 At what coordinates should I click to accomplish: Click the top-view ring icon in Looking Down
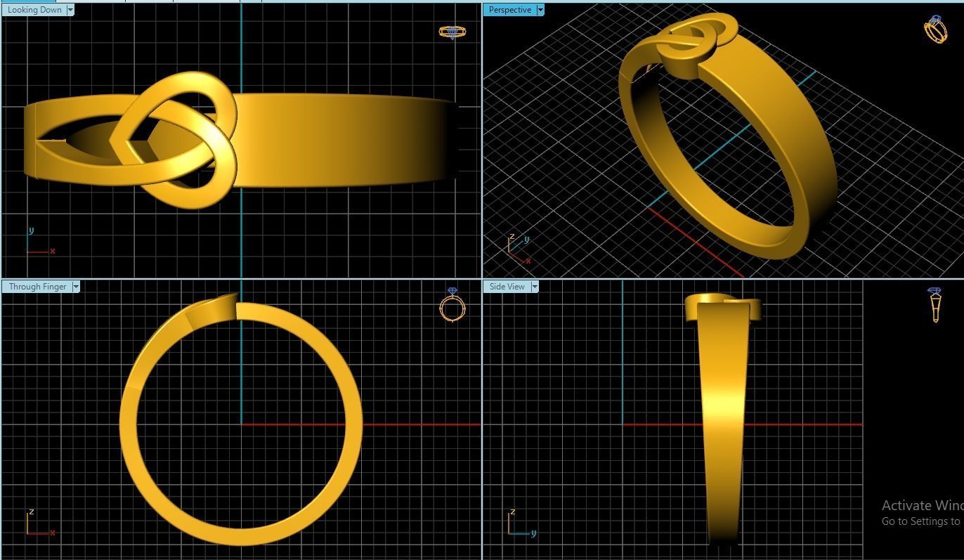pyautogui.click(x=452, y=32)
